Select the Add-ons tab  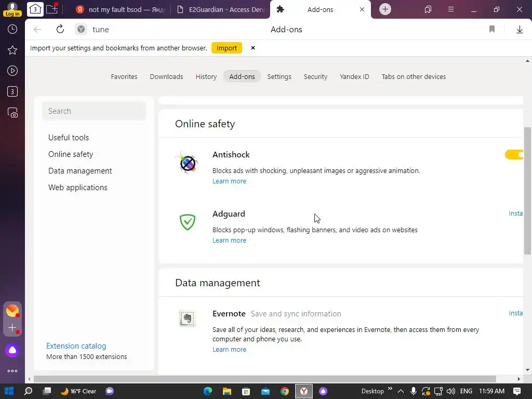click(x=242, y=77)
